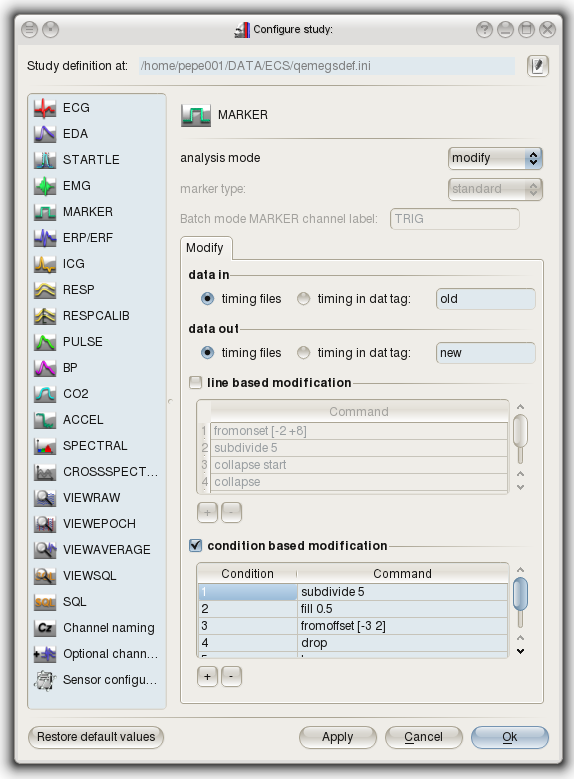
Task: Select the ERP/ERF analysis icon
Action: pyautogui.click(x=45, y=237)
